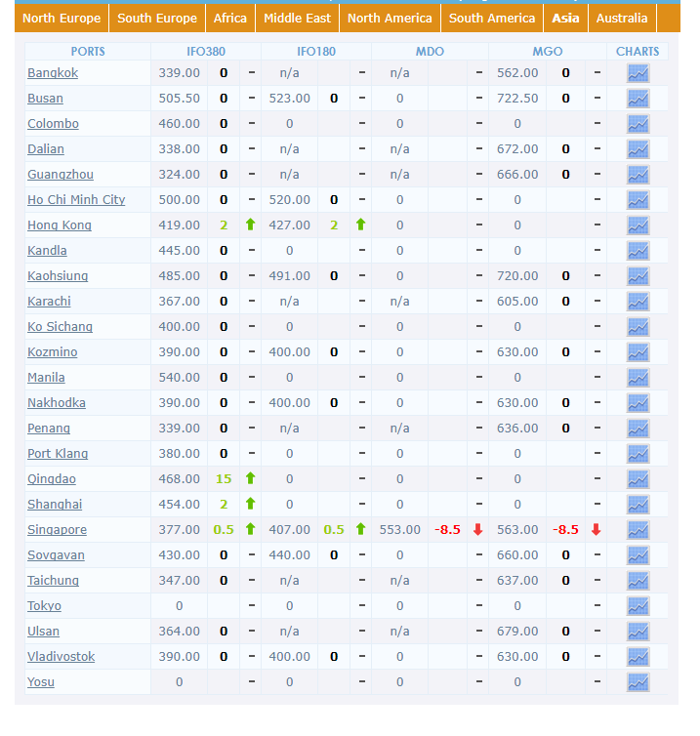Open the Colombo port link

click(x=53, y=124)
